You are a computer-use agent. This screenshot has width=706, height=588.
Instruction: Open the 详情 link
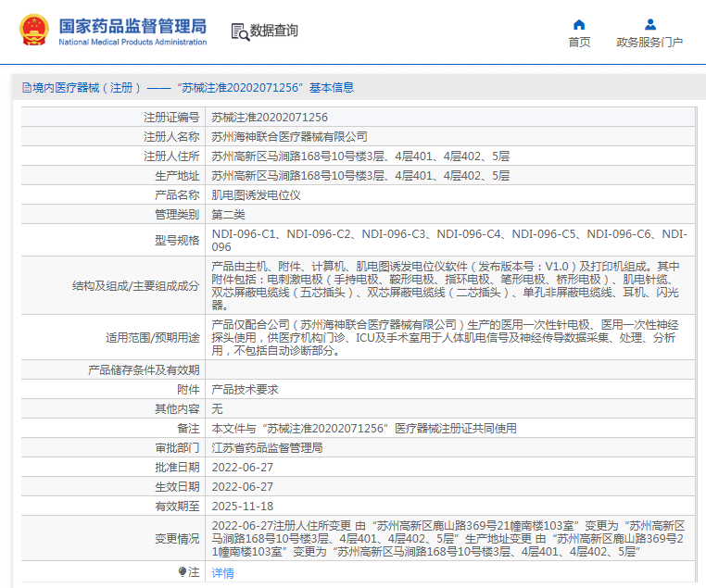[223, 572]
